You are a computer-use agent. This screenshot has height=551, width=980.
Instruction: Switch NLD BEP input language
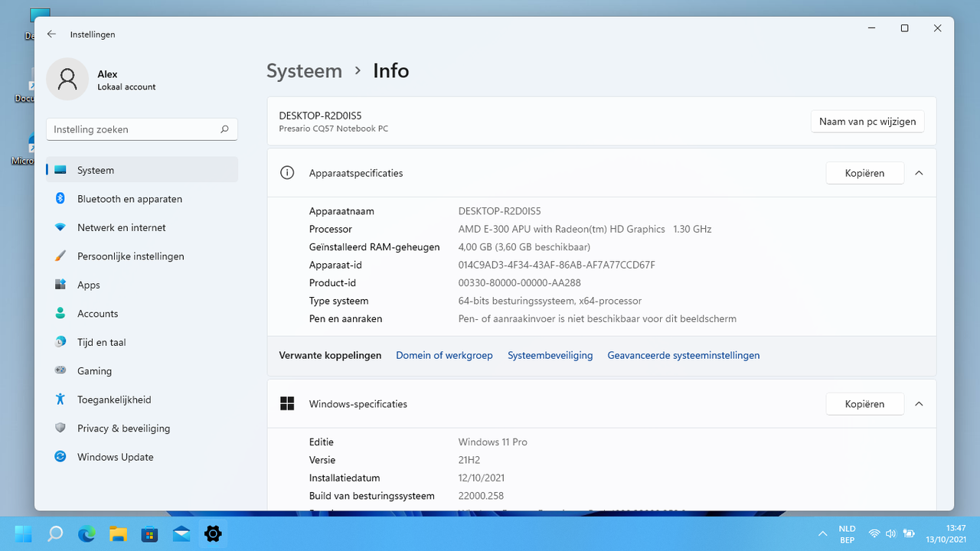point(847,533)
